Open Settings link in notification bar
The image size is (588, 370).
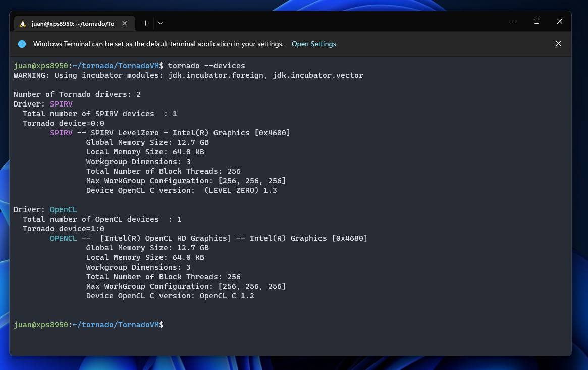[313, 44]
